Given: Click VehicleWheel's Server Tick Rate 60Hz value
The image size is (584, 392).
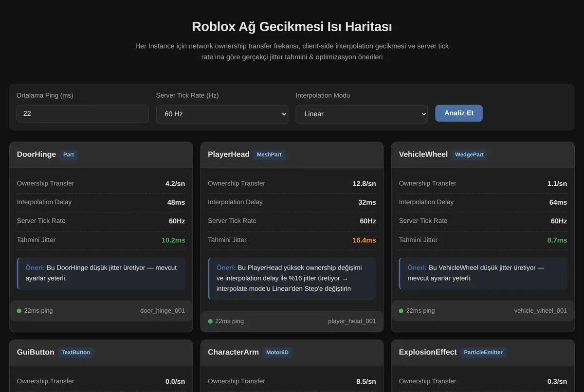Looking at the screenshot, I should [x=559, y=221].
